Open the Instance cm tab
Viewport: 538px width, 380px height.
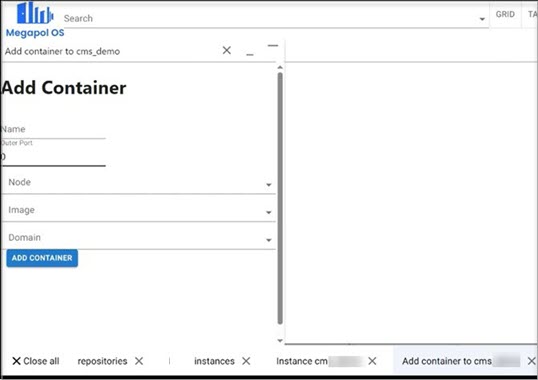coord(319,361)
